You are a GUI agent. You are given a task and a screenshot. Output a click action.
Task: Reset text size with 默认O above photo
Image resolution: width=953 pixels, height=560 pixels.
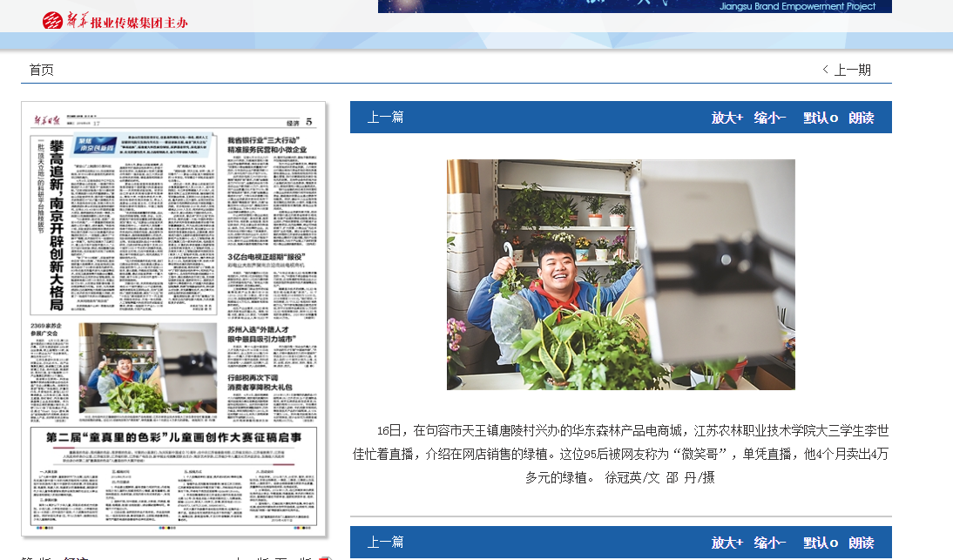point(820,118)
